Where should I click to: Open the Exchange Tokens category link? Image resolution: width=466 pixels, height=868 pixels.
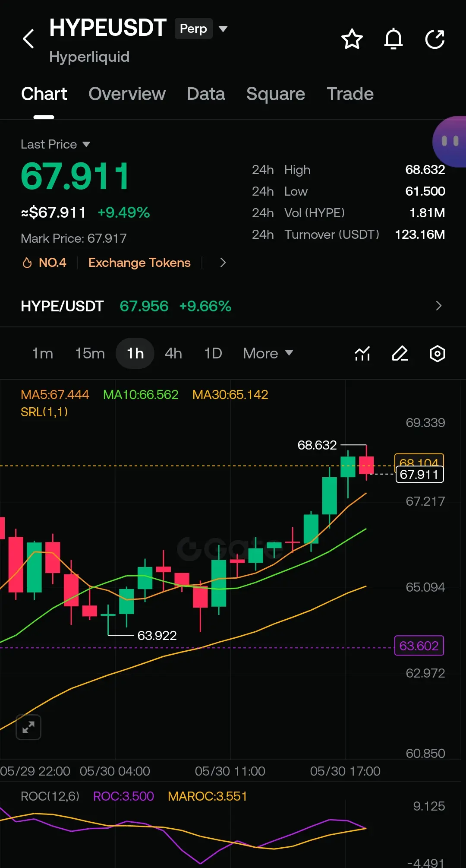click(x=139, y=263)
